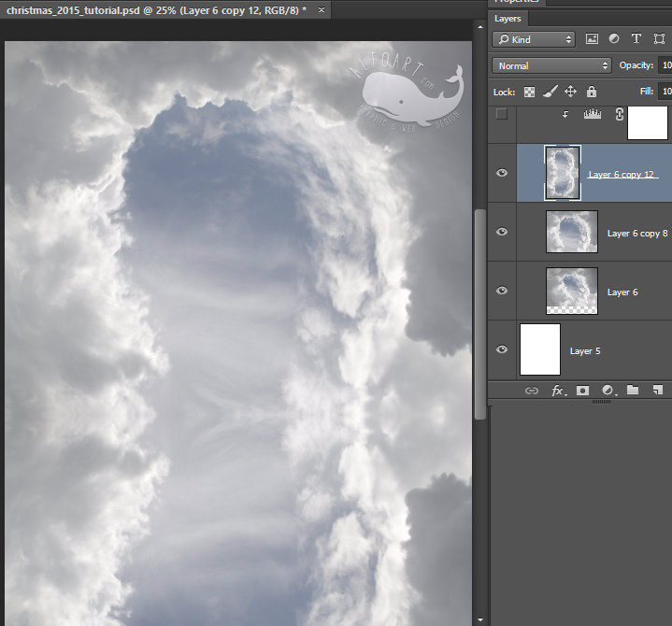Screen dimensions: 672x626
Task: Add a layer mask using the mask icon
Action: pos(582,391)
